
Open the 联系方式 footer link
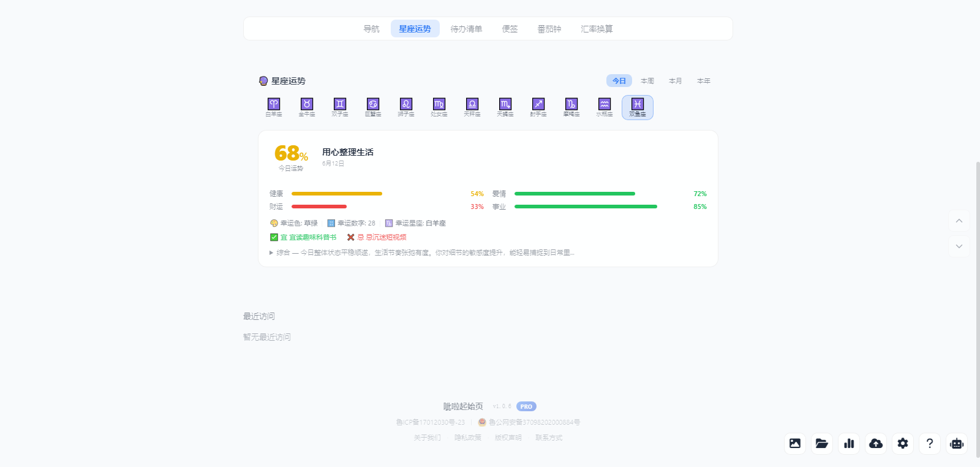[549, 438]
